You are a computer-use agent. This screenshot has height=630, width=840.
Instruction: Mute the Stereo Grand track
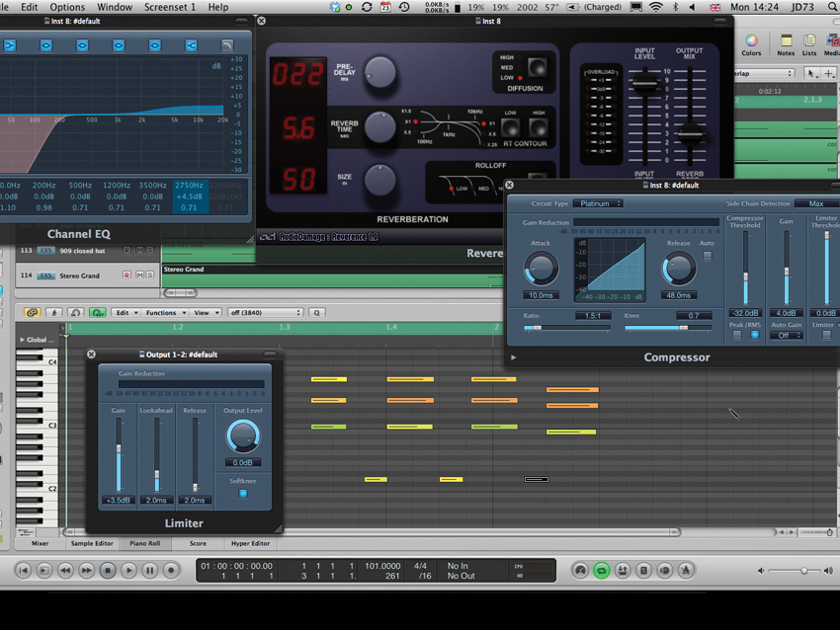pos(139,276)
